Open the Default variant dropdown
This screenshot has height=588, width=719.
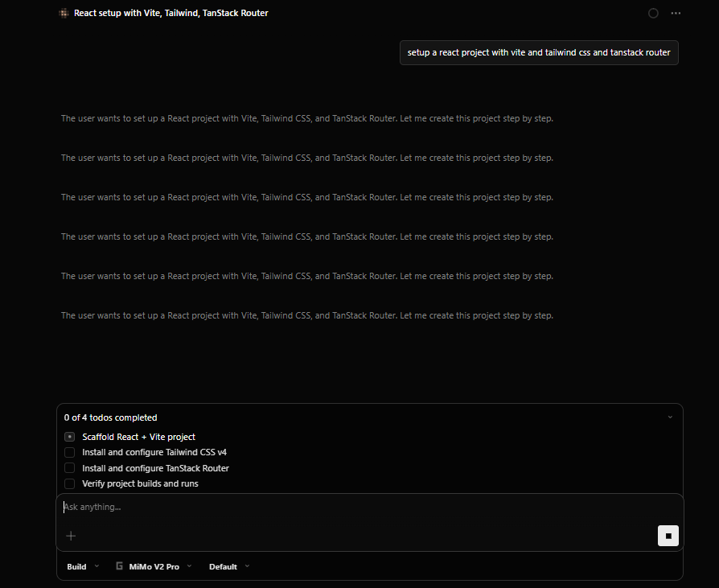point(229,566)
